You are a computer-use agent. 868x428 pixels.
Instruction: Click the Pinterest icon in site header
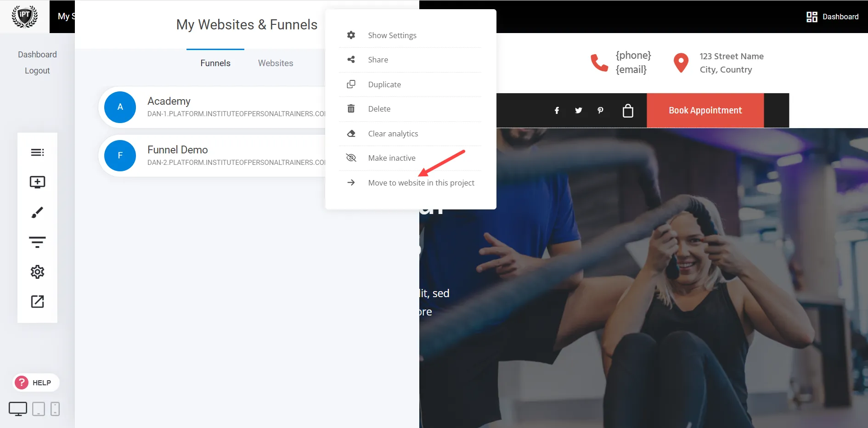(x=600, y=111)
